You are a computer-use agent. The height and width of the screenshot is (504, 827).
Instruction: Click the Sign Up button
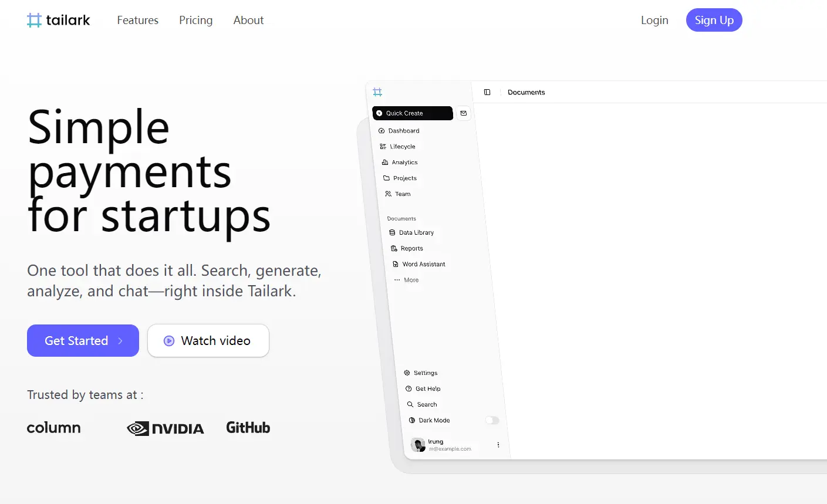point(714,20)
